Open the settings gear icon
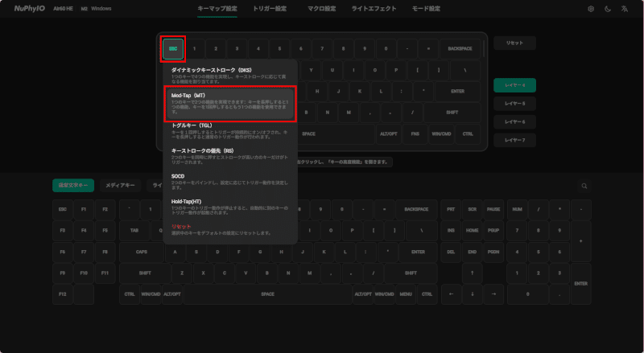644x353 pixels. point(591,9)
